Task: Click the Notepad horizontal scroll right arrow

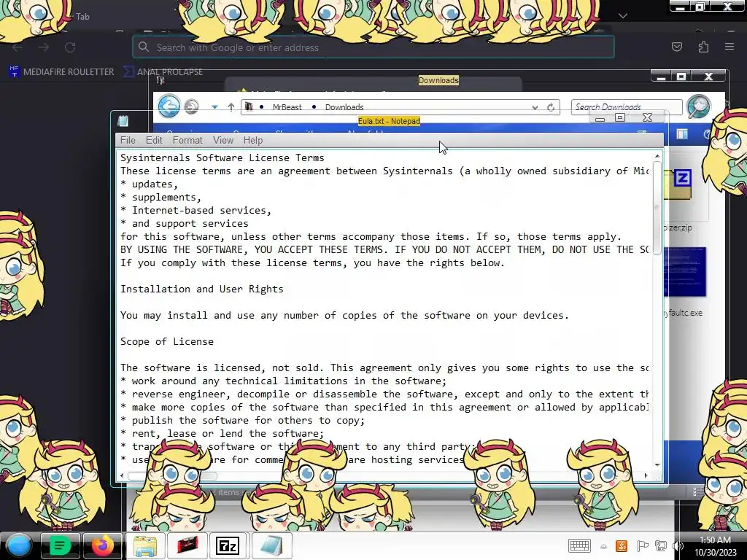Action: click(646, 475)
